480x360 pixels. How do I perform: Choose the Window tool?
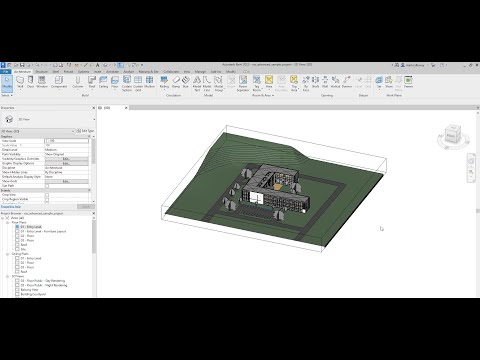click(x=42, y=82)
